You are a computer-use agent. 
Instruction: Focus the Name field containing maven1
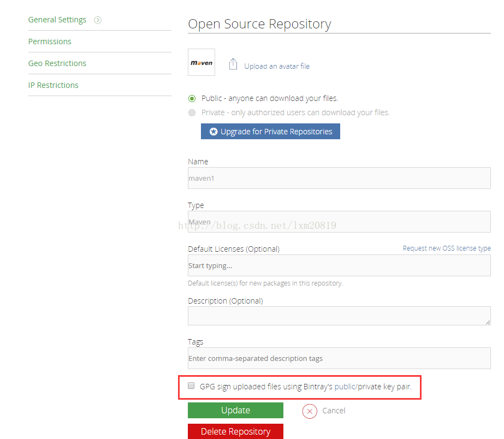coord(339,178)
